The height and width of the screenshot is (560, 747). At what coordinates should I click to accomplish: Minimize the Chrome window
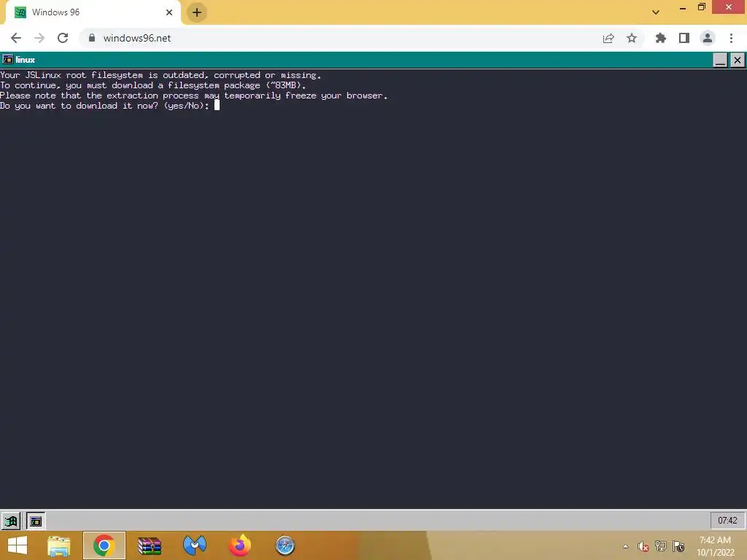tap(683, 7)
